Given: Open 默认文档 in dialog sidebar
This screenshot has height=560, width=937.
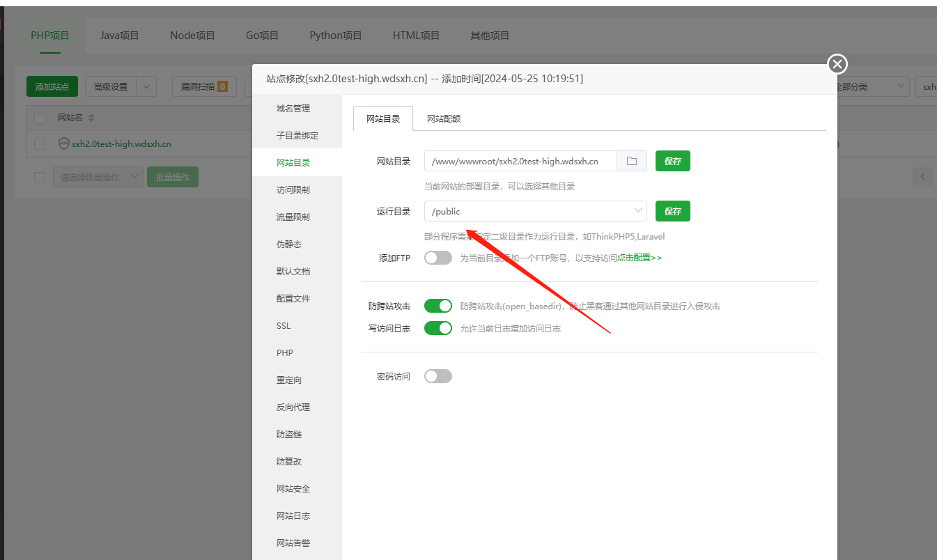Looking at the screenshot, I should (297, 271).
